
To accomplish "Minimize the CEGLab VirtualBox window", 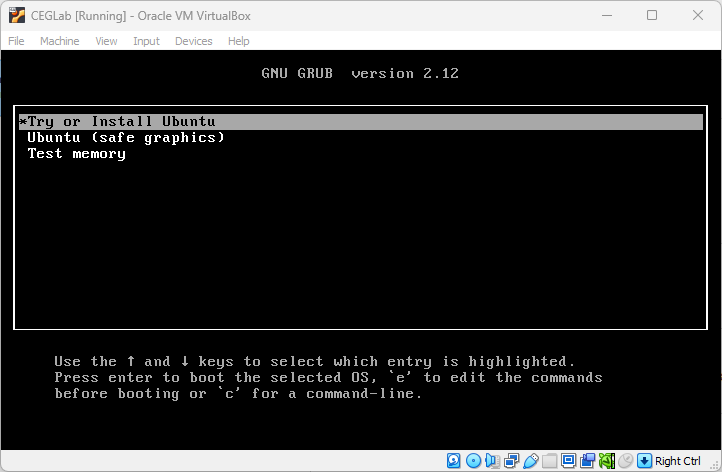I will tap(607, 15).
